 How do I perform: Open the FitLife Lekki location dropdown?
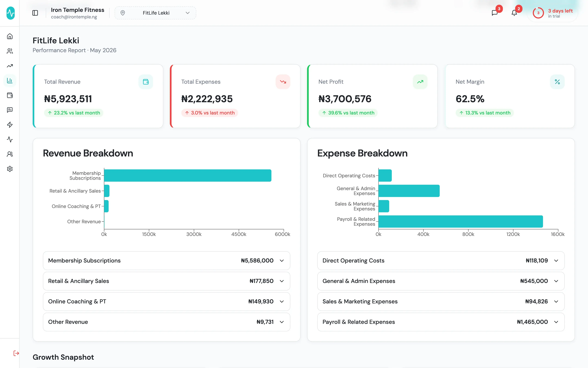pos(155,13)
